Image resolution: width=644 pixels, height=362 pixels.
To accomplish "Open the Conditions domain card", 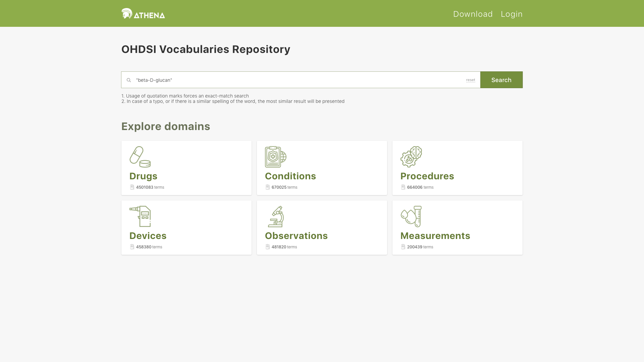I will pos(322,168).
